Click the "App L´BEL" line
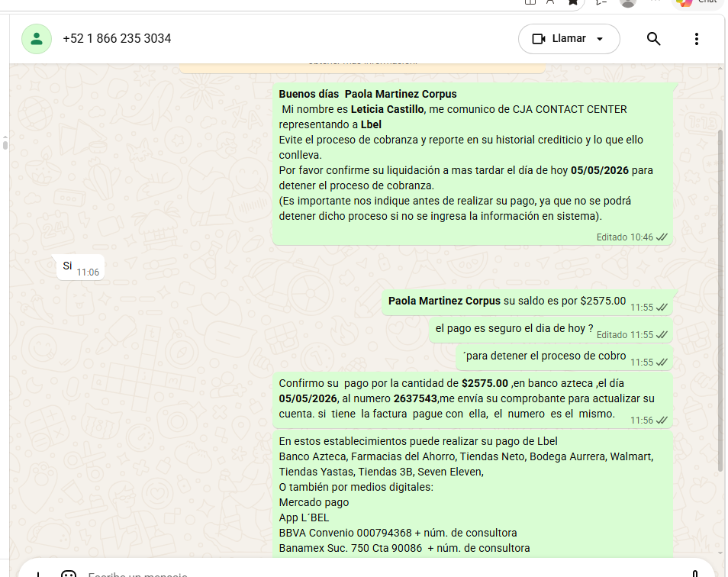Screen dimensions: 728x577 click(x=304, y=517)
